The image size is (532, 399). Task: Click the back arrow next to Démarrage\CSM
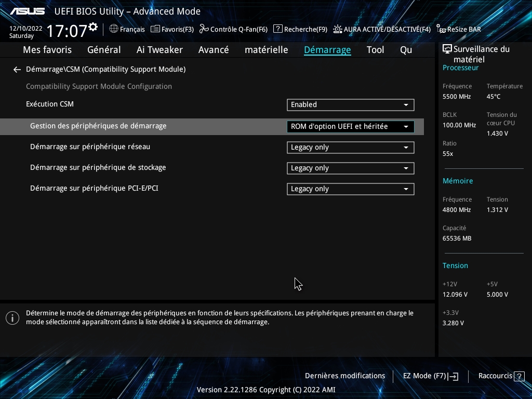click(x=17, y=70)
